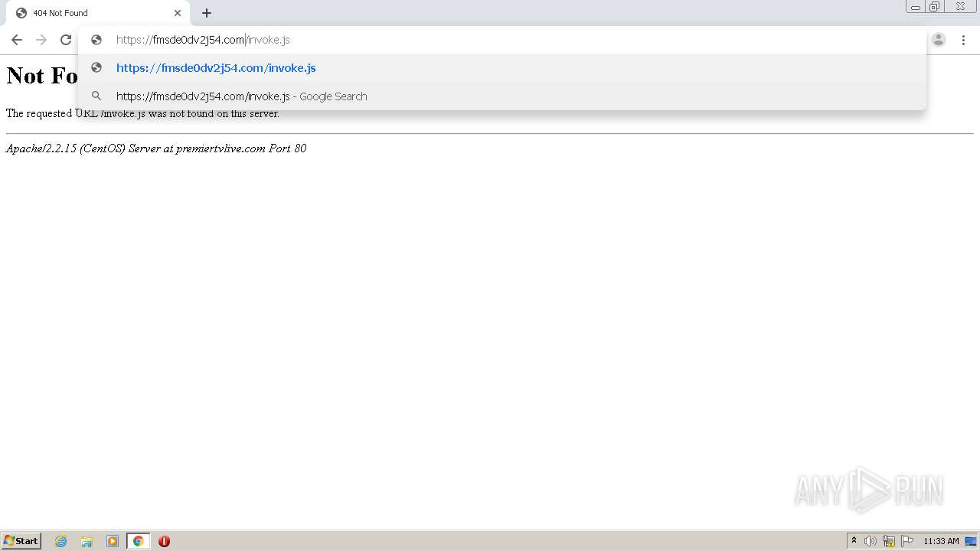This screenshot has height=551, width=980.
Task: Click the browser Forward arrow
Action: [41, 40]
